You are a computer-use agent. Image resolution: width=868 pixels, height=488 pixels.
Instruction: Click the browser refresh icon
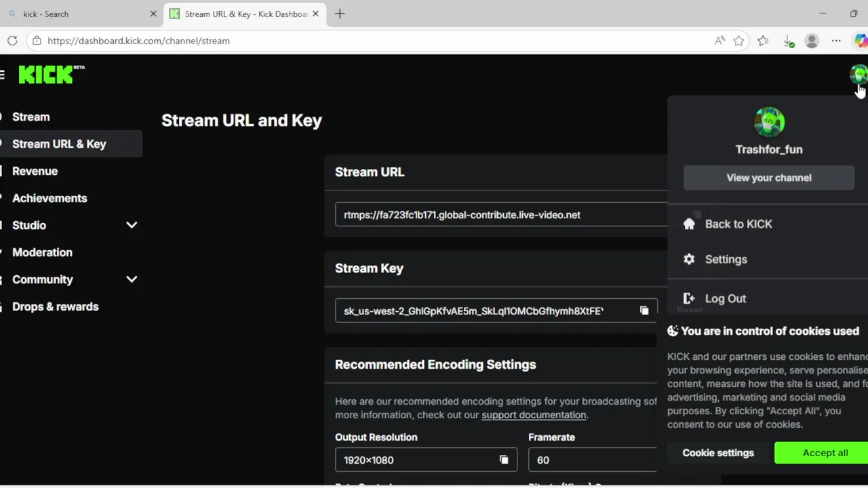pos(12,41)
